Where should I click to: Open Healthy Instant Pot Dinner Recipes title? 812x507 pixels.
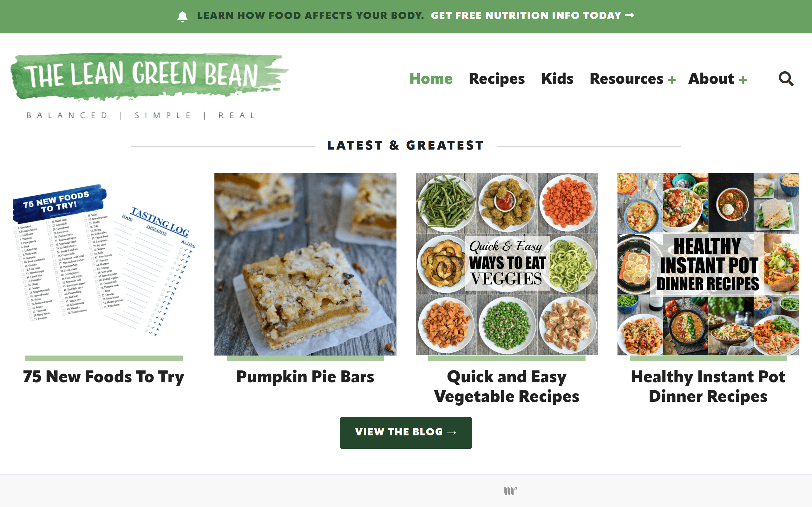pos(708,386)
